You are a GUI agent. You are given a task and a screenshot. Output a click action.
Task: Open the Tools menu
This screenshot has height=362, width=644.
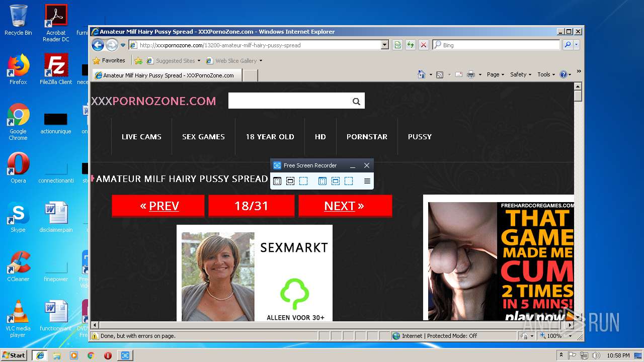tap(546, 74)
